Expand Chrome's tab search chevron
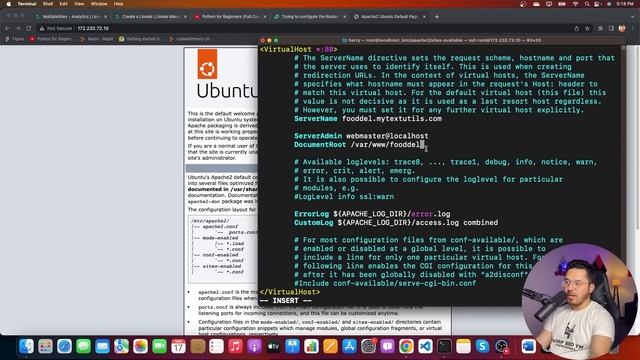Image resolution: width=640 pixels, height=360 pixels. [x=633, y=17]
